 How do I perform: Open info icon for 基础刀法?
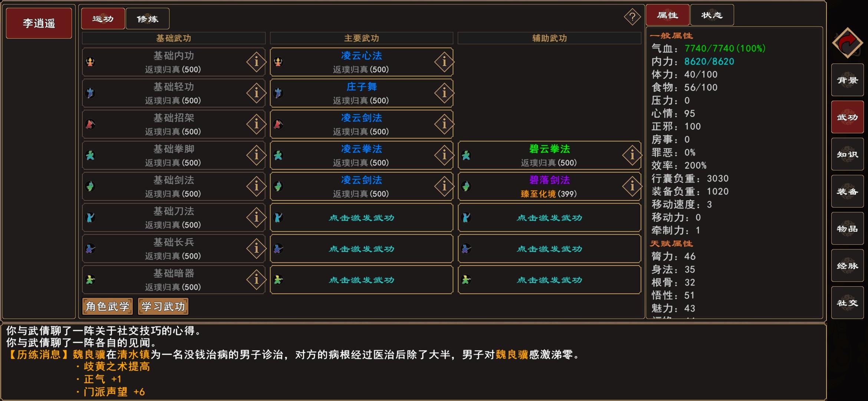(256, 217)
